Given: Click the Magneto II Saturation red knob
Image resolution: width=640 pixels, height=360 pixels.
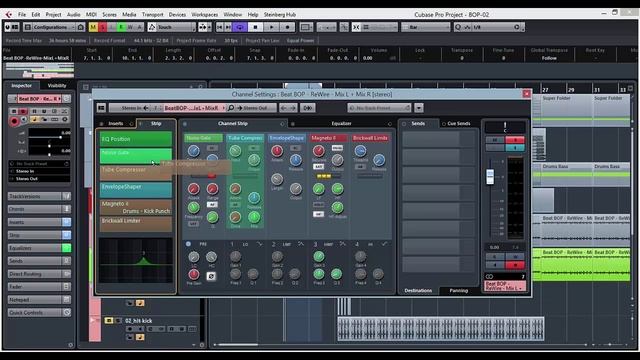Looking at the screenshot, I should pos(319,151).
